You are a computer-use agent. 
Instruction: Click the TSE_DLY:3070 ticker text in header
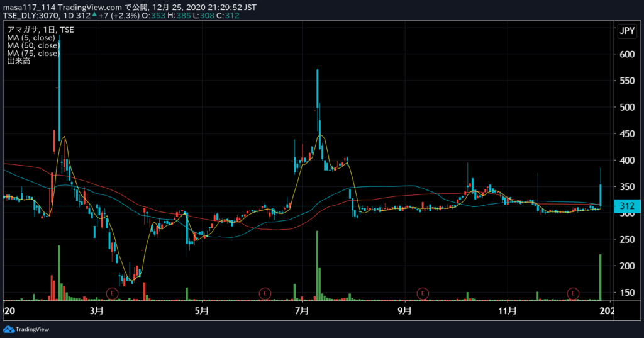[31, 16]
